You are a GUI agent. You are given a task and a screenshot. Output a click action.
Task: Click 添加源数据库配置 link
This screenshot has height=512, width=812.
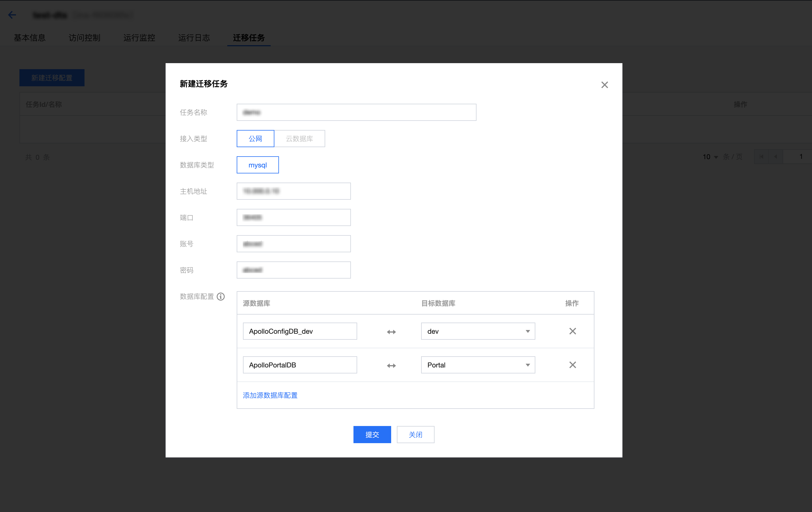(270, 395)
